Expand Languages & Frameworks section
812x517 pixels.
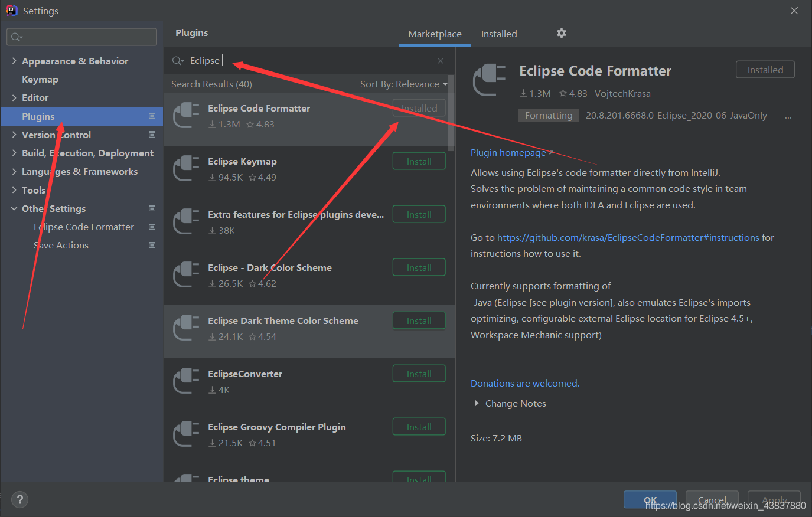pos(14,171)
